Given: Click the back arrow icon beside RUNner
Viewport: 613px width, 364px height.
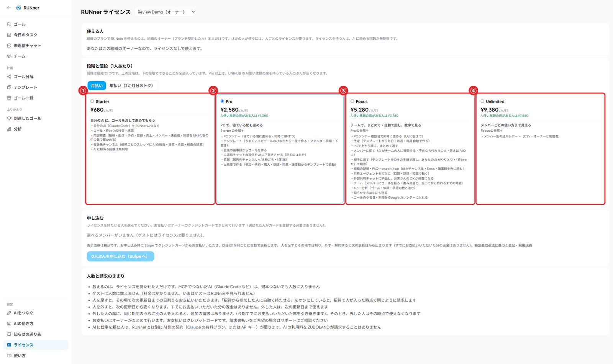Looking at the screenshot, I should point(9,8).
